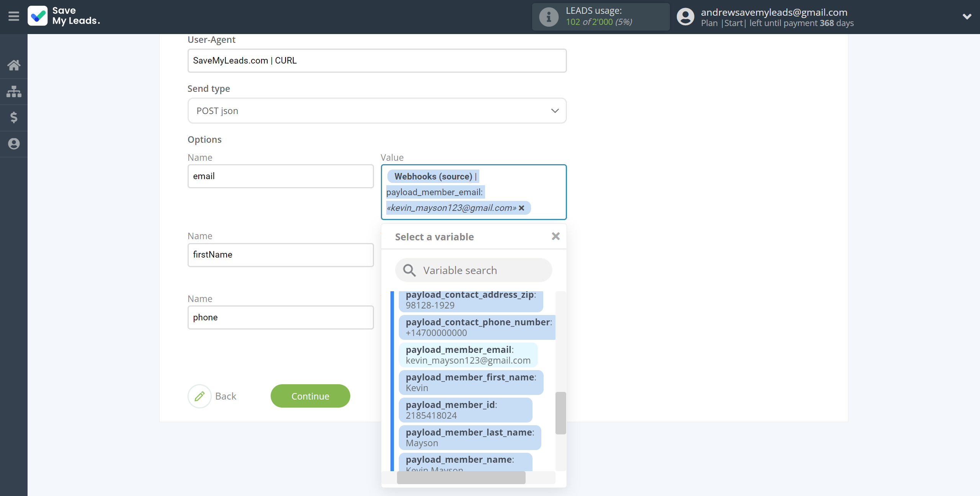Viewport: 980px width, 496px height.
Task: Focus the Variable search field
Action: (474, 270)
